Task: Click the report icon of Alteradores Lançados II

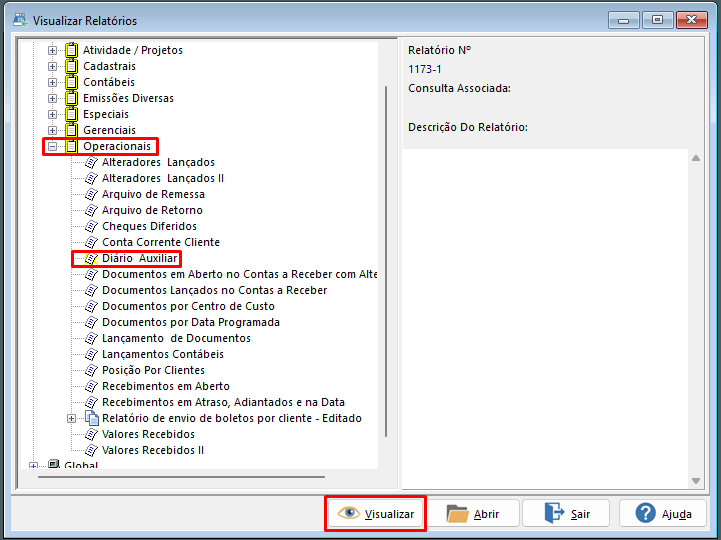Action: [92, 178]
